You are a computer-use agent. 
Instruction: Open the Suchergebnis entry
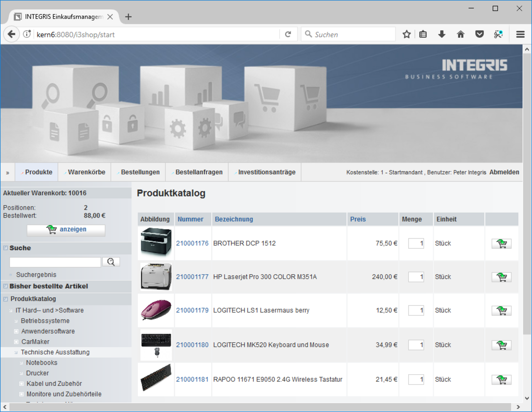pyautogui.click(x=36, y=275)
